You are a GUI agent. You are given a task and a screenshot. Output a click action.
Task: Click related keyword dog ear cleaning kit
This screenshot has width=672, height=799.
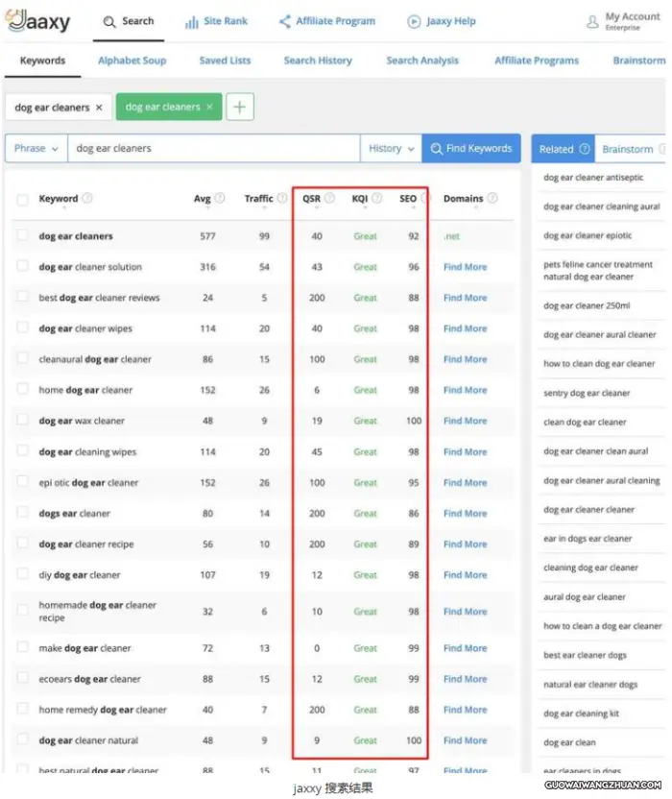pyautogui.click(x=581, y=714)
